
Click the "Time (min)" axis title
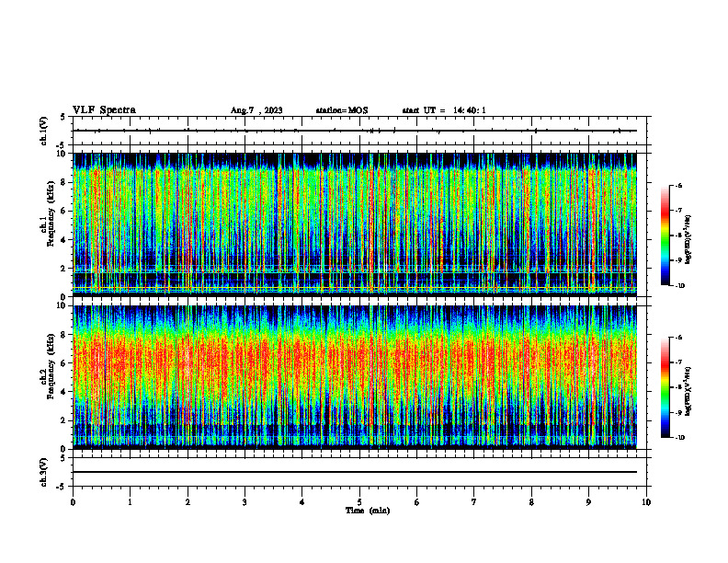(368, 511)
